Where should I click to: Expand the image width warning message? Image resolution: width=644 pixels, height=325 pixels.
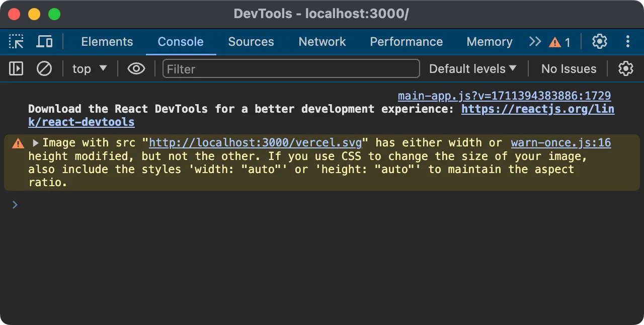[x=35, y=142]
